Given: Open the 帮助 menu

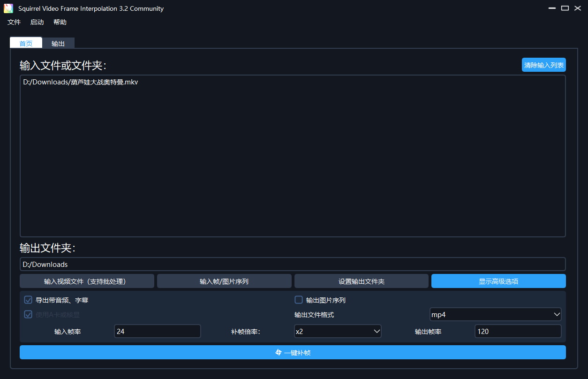Looking at the screenshot, I should coord(60,23).
